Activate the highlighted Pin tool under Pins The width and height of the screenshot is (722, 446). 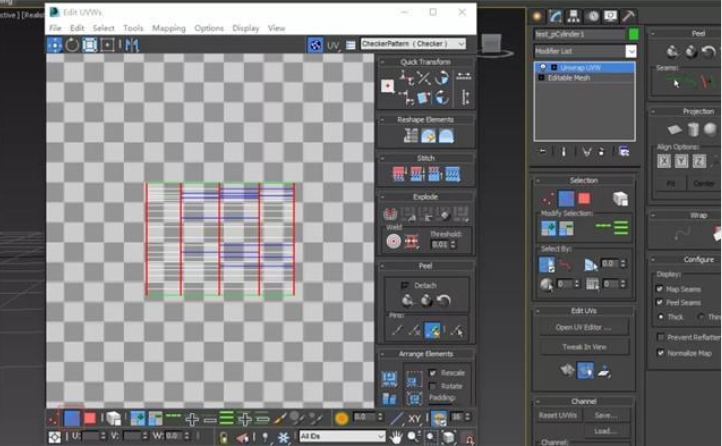[432, 330]
